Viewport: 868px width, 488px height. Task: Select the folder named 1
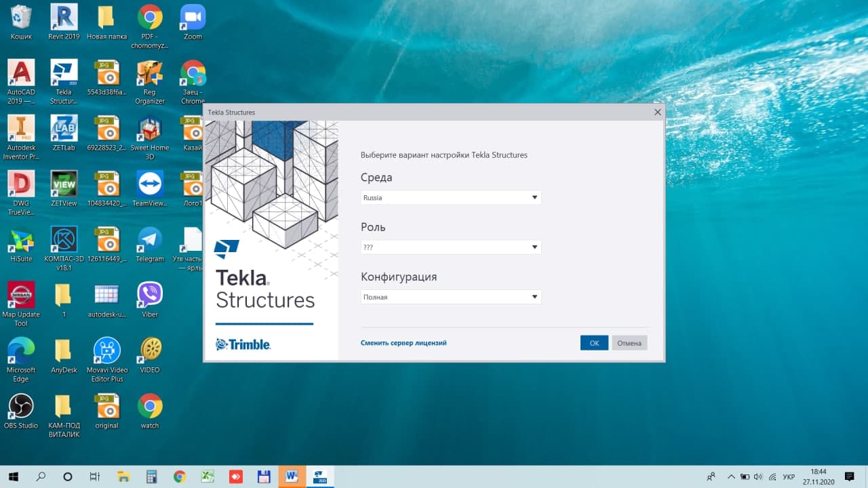pyautogui.click(x=64, y=300)
